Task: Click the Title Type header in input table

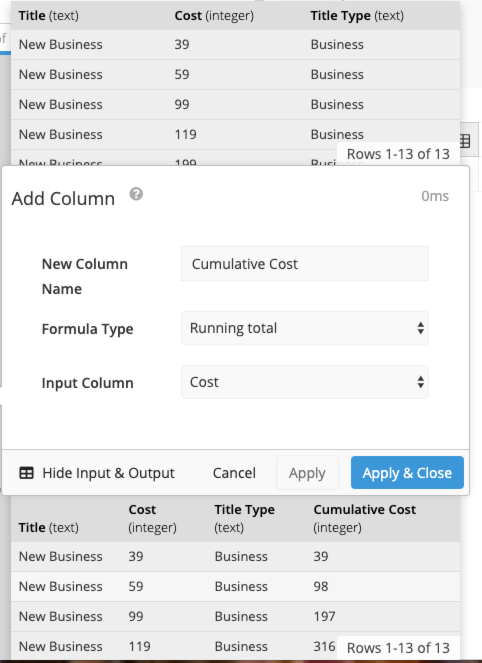Action: coord(357,16)
